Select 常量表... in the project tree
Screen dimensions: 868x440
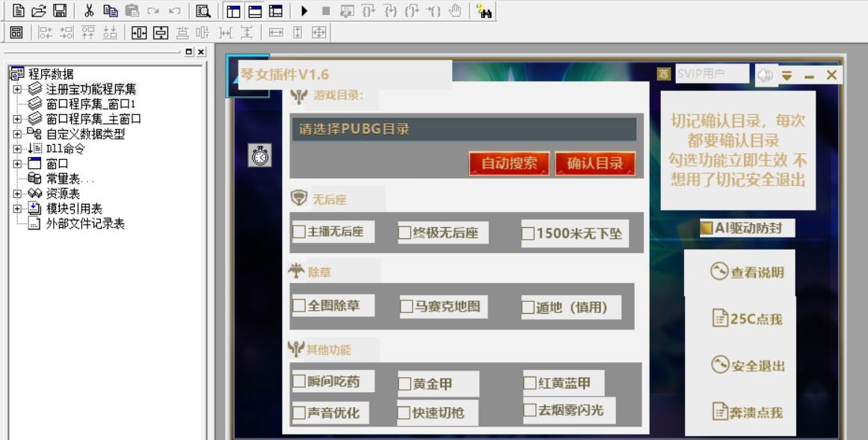tap(71, 179)
